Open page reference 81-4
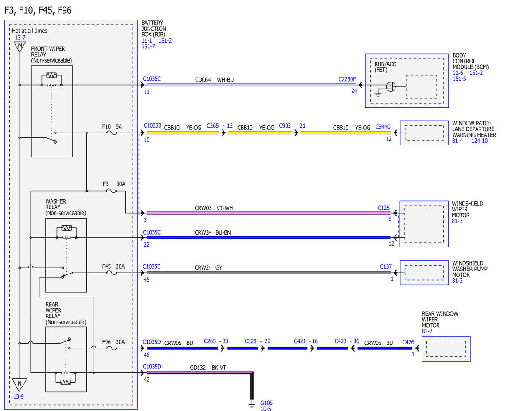 coord(458,141)
